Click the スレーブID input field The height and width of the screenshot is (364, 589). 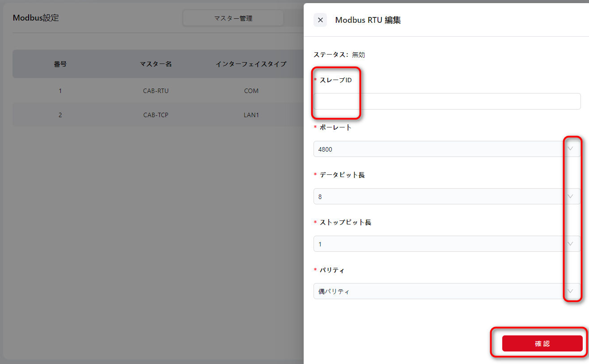(x=446, y=102)
